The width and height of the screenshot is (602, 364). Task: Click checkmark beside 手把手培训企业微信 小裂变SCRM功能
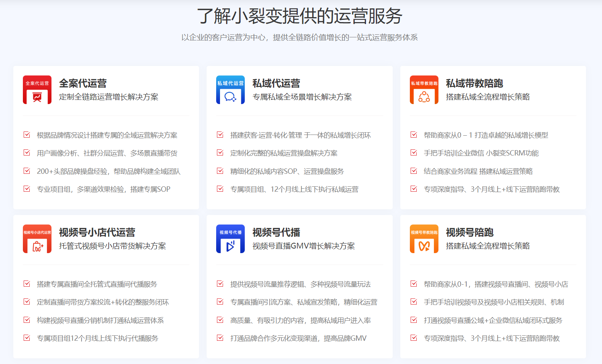pyautogui.click(x=414, y=153)
